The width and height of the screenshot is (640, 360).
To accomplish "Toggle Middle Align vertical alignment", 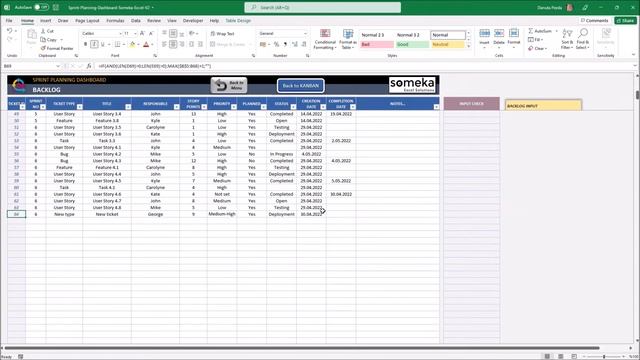I will click(x=173, y=33).
